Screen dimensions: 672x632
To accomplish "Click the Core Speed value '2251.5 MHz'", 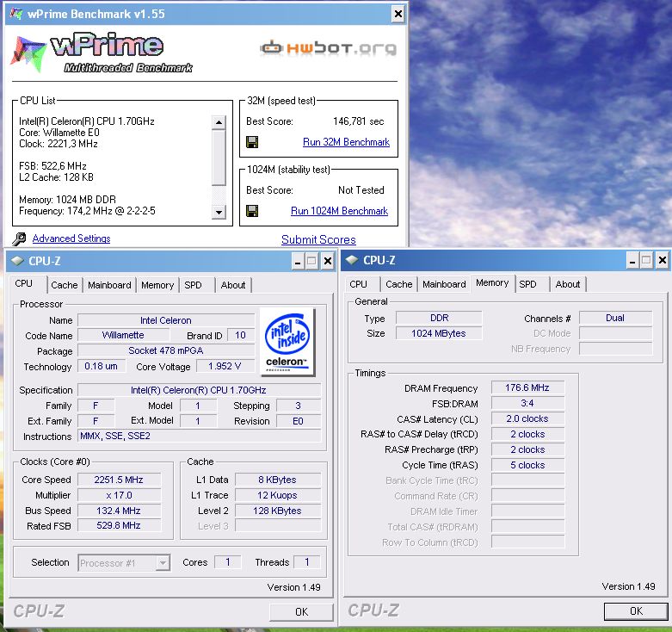I will coord(119,480).
